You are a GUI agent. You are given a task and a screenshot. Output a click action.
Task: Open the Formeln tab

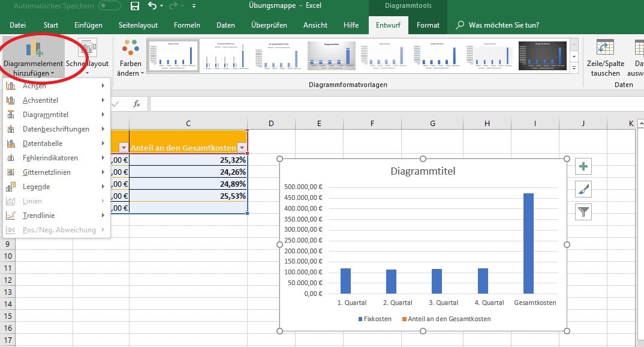[x=187, y=25]
